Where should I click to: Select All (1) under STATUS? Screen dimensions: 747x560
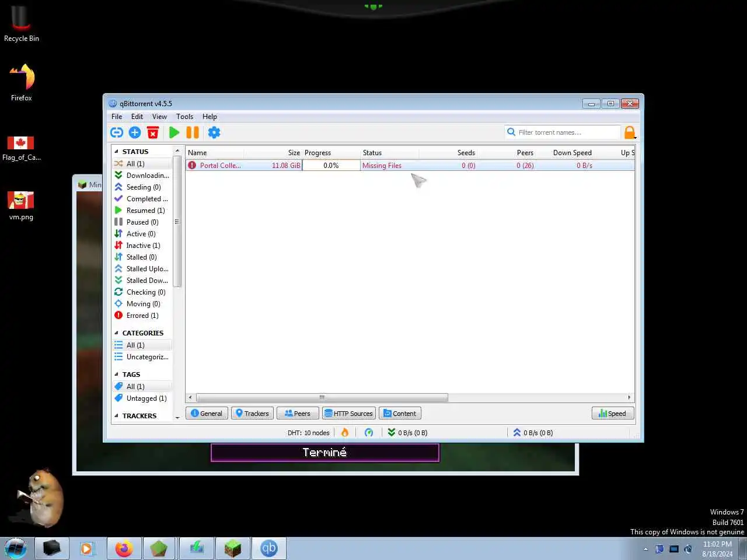click(142, 164)
